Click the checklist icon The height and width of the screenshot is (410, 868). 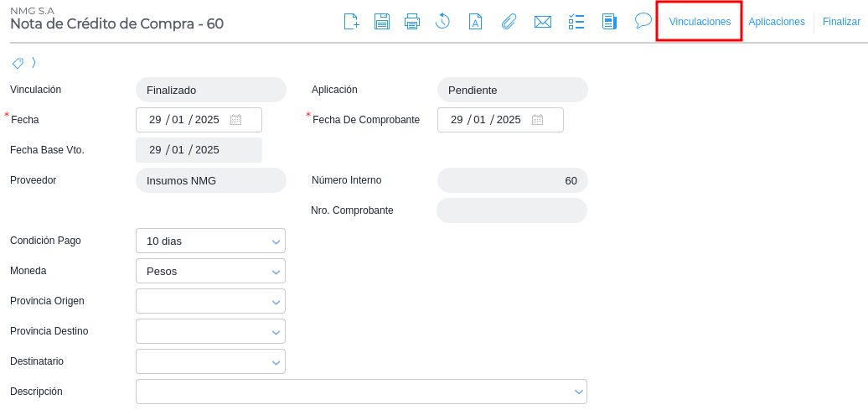point(576,22)
